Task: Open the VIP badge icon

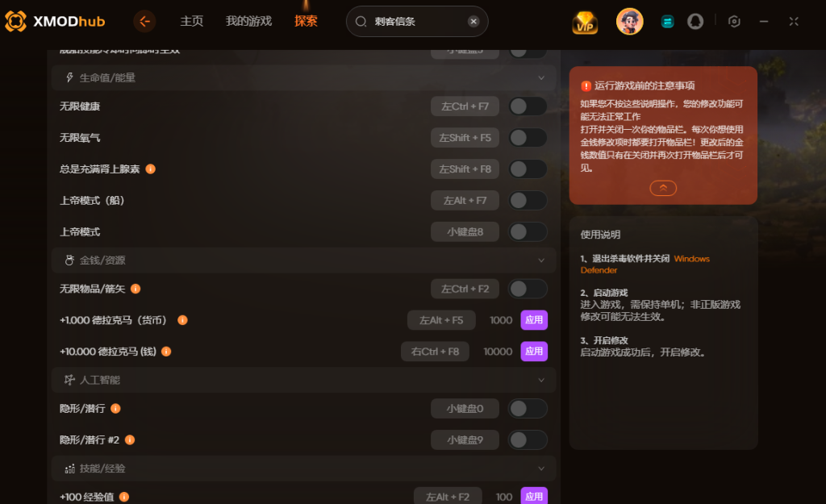Action: [585, 22]
